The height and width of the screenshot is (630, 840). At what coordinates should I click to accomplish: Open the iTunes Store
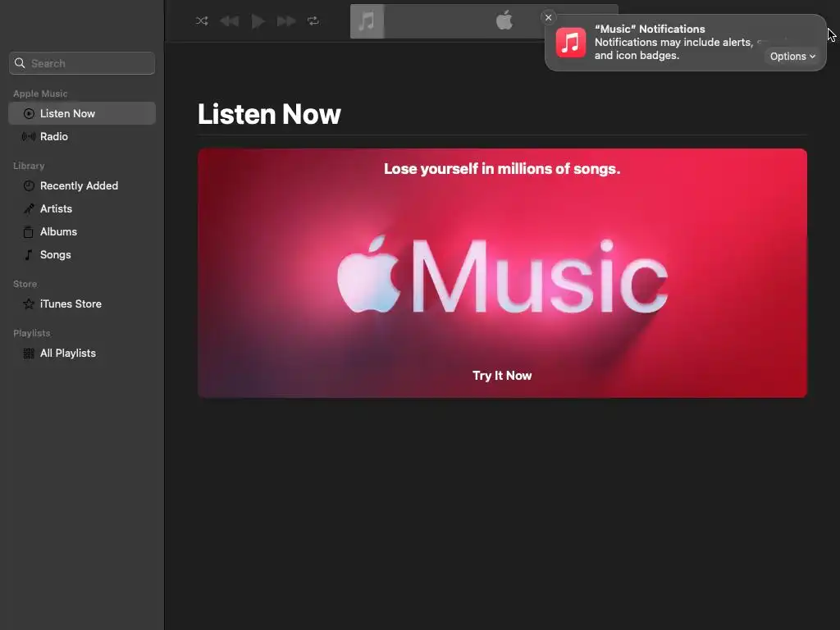82,304
